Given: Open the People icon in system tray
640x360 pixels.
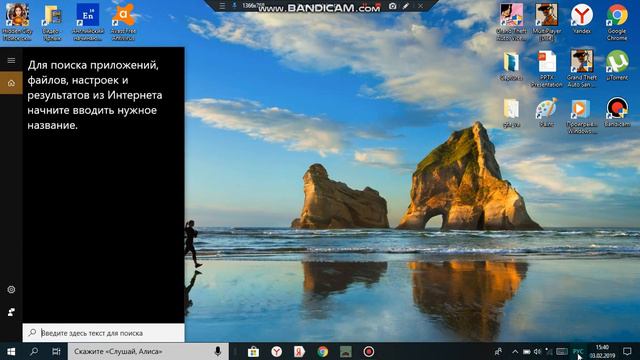Looking at the screenshot, I should click(498, 351).
